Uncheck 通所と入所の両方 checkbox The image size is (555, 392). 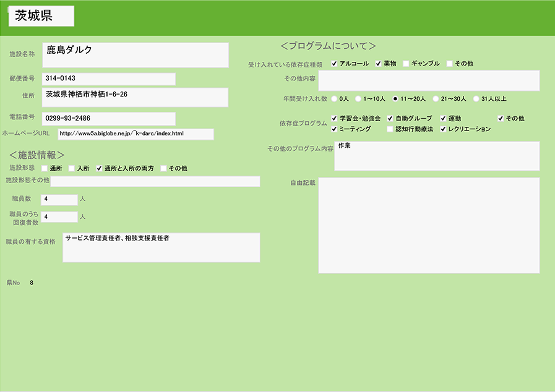(98, 168)
